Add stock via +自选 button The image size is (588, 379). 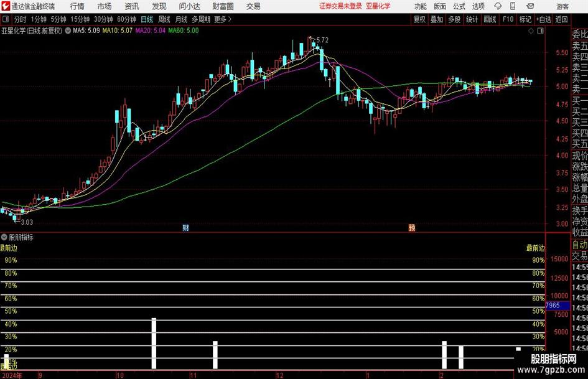tap(543, 19)
